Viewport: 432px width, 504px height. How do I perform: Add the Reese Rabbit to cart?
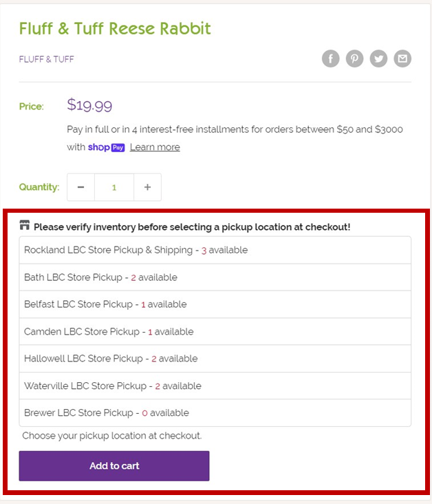(114, 465)
